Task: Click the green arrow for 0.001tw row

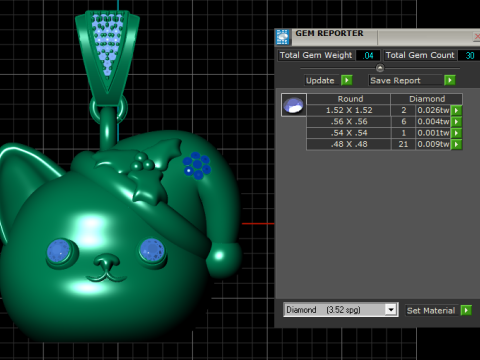Action: pyautogui.click(x=456, y=133)
